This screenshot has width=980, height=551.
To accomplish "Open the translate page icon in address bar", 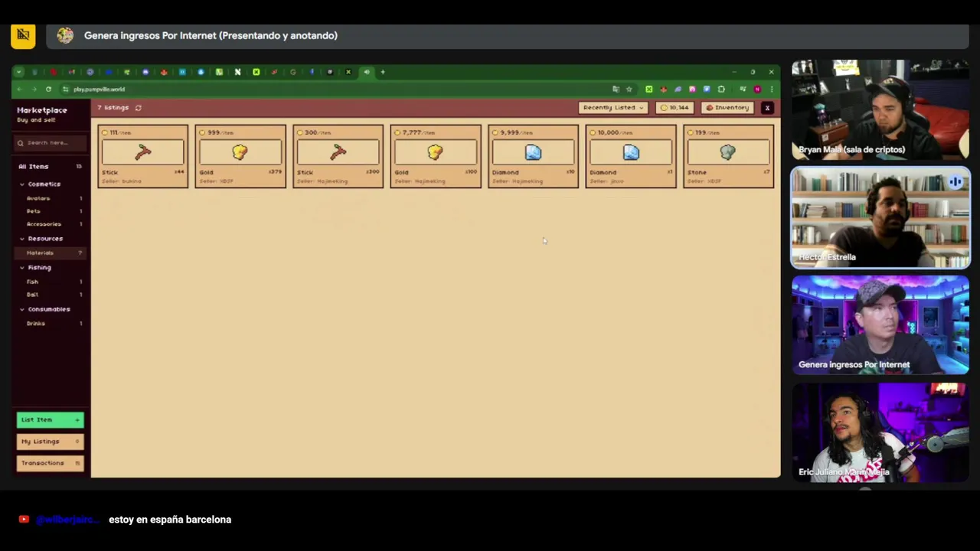I will coord(616,90).
